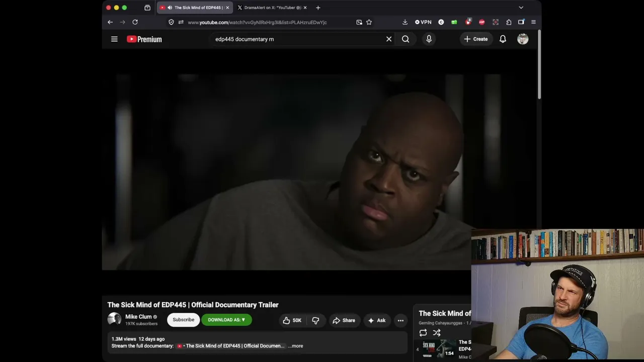Like the video showing 50K
The image size is (644, 362).
click(x=292, y=320)
